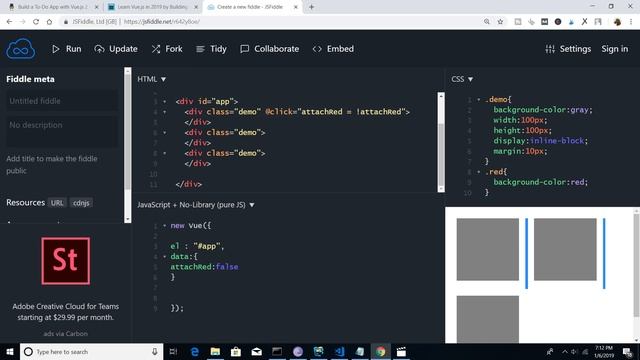The width and height of the screenshot is (640, 360).
Task: Click the result pane scrollbar
Action: coord(636,276)
